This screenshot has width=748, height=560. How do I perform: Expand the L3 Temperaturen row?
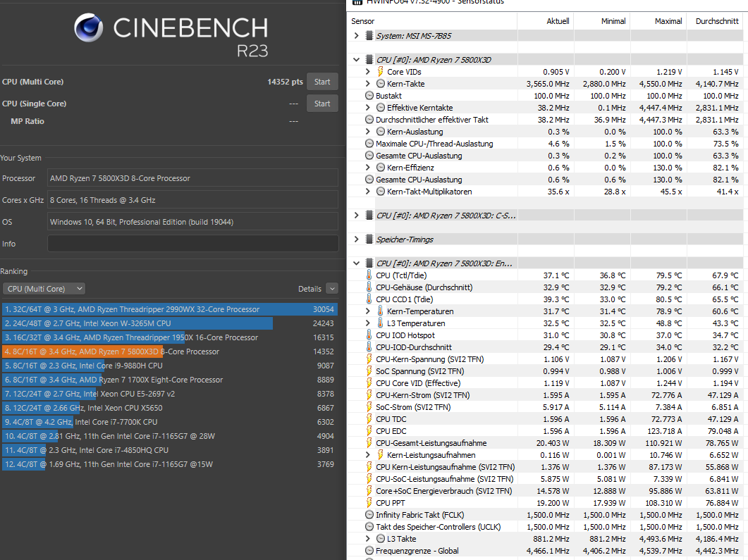coord(368,323)
